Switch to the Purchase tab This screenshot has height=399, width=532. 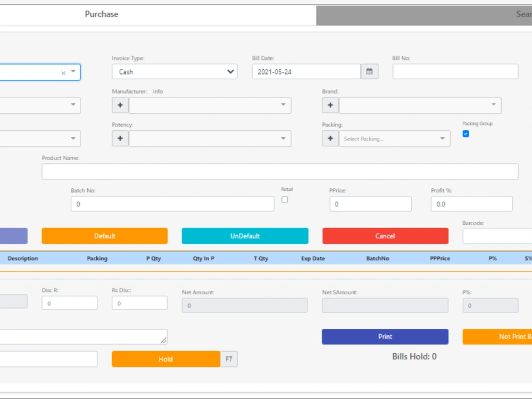(102, 14)
